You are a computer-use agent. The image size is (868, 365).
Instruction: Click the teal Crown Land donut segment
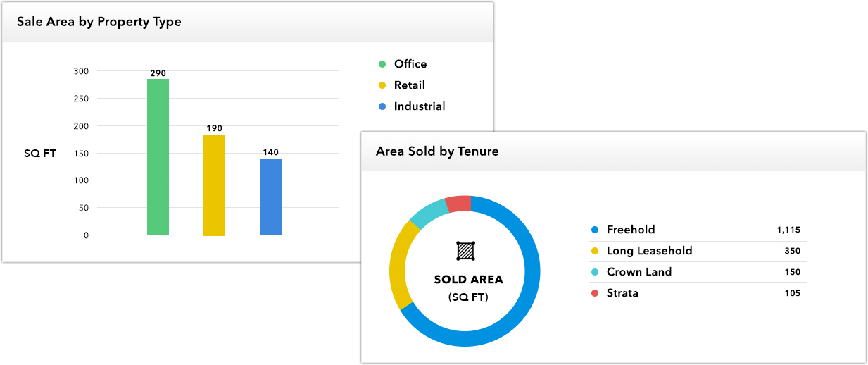(x=427, y=214)
